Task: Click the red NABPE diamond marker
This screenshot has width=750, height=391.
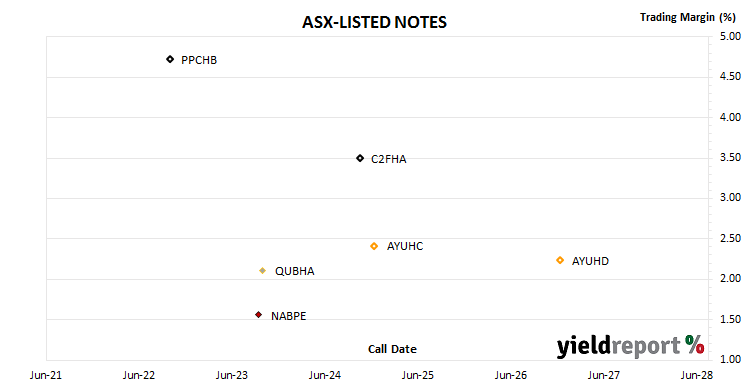Action: point(258,315)
